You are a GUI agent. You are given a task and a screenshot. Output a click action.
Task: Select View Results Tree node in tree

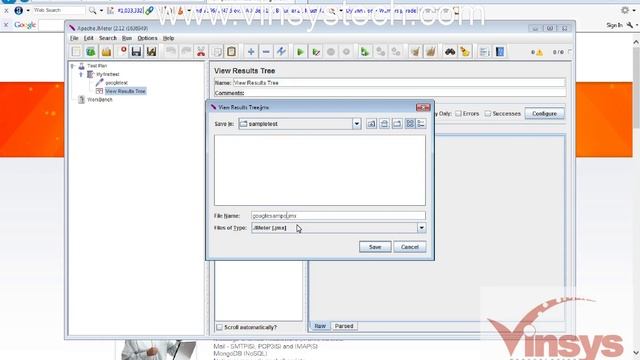click(125, 91)
